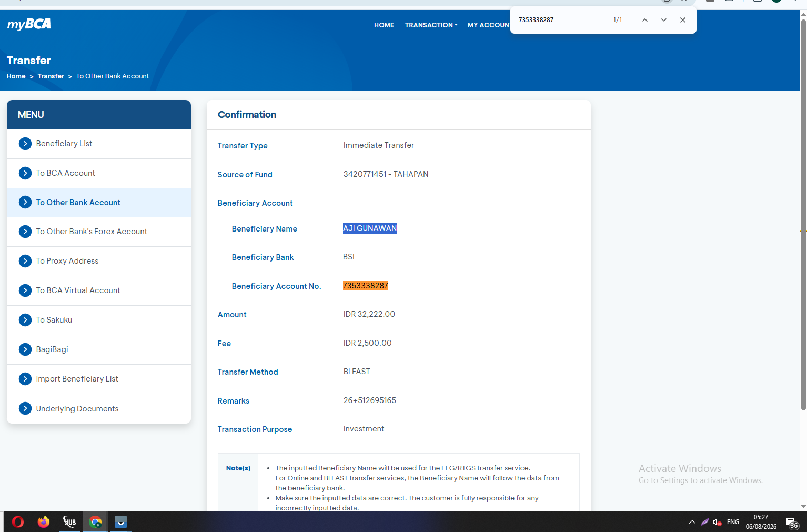Open the blue app icon next to Chrome in taskbar
This screenshot has height=532, width=807.
tap(121, 522)
